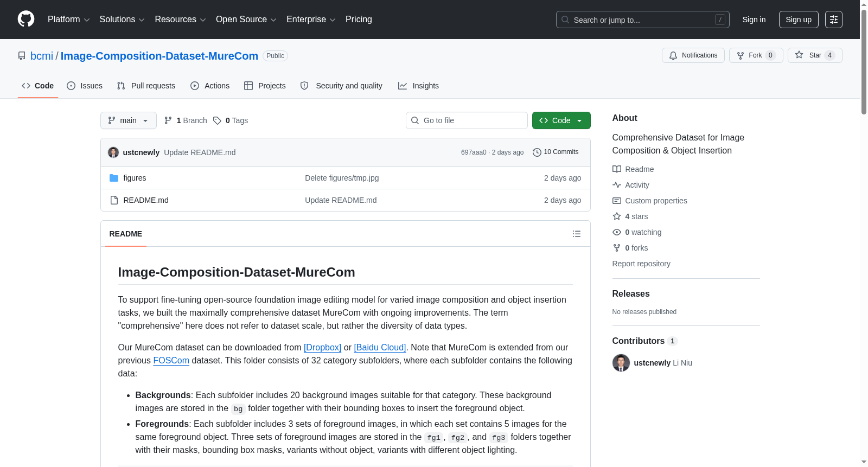The image size is (868, 467).
Task: Expand the Resources menu
Action: [180, 20]
